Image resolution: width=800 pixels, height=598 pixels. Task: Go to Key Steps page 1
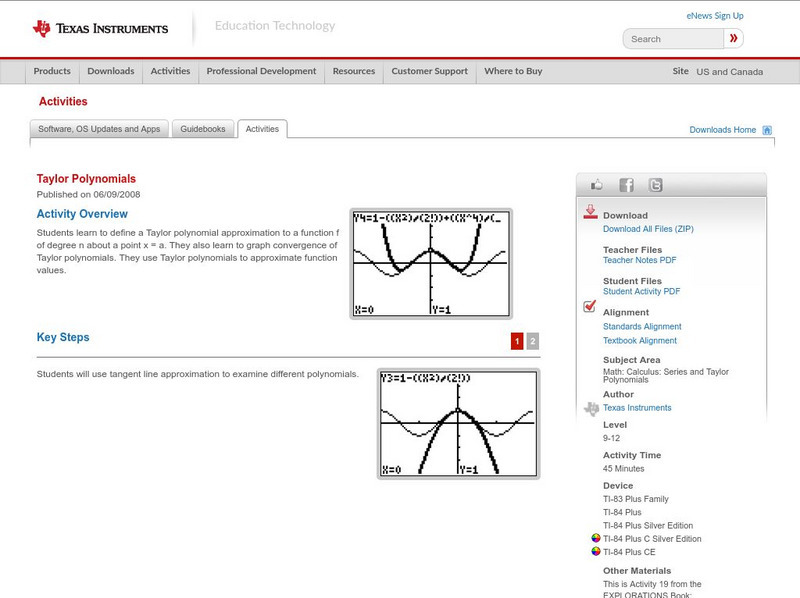coord(517,341)
